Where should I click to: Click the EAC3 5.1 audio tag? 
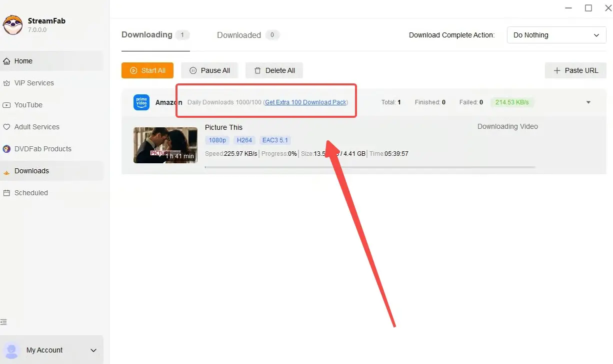point(275,140)
